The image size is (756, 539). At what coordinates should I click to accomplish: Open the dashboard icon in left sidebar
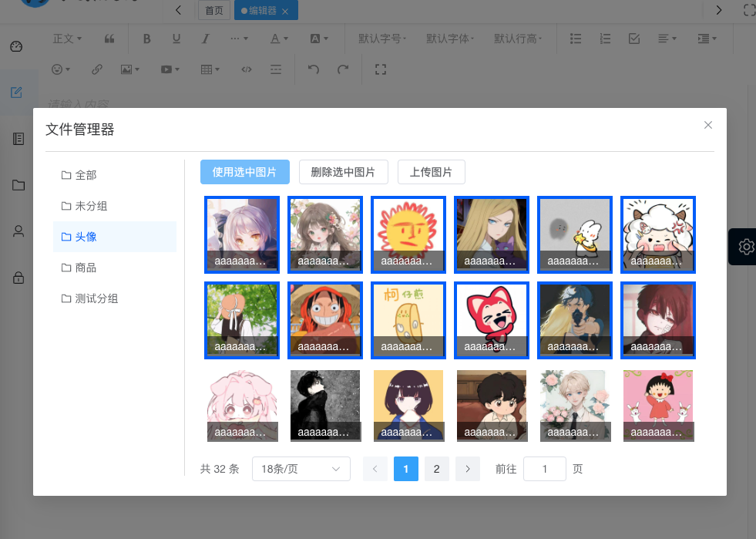coord(16,46)
